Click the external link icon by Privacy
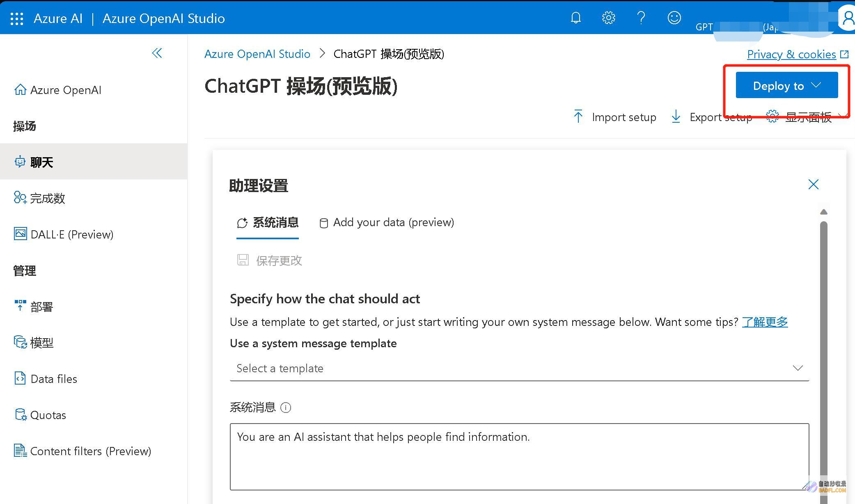The image size is (855, 504). [844, 54]
